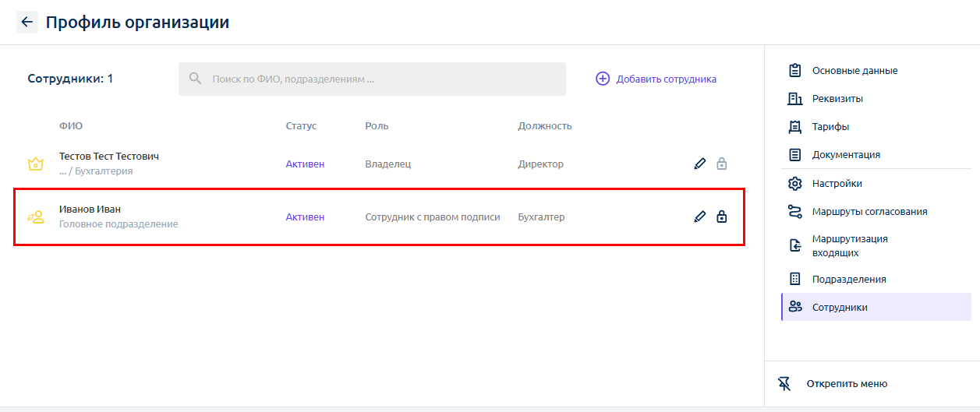Edit Иванов Иван via the pencil icon
The width and height of the screenshot is (980, 412).
(699, 217)
